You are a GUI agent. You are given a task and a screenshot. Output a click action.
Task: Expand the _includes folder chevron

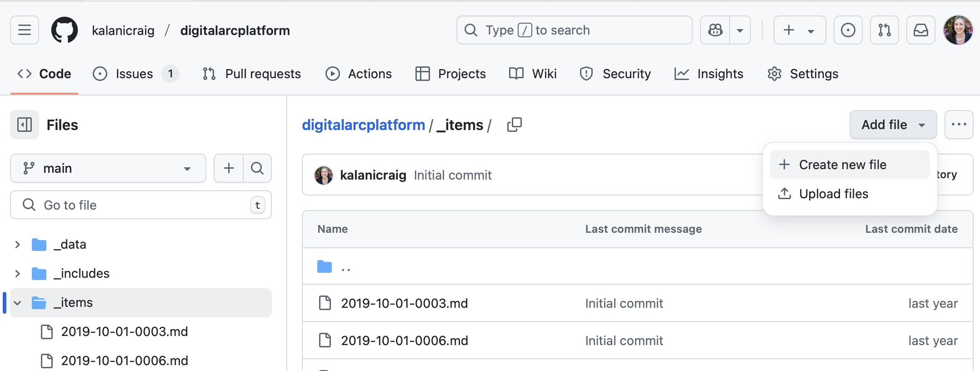pos(17,274)
